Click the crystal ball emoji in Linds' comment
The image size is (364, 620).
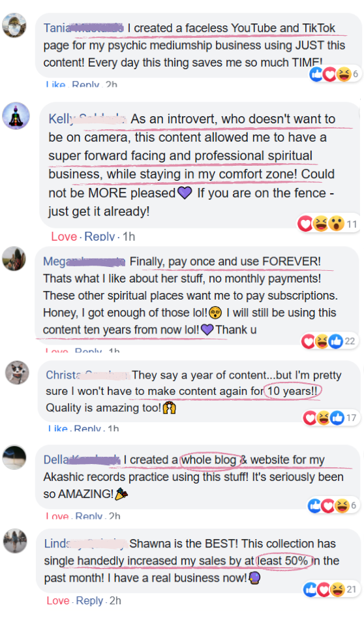[x=255, y=578]
